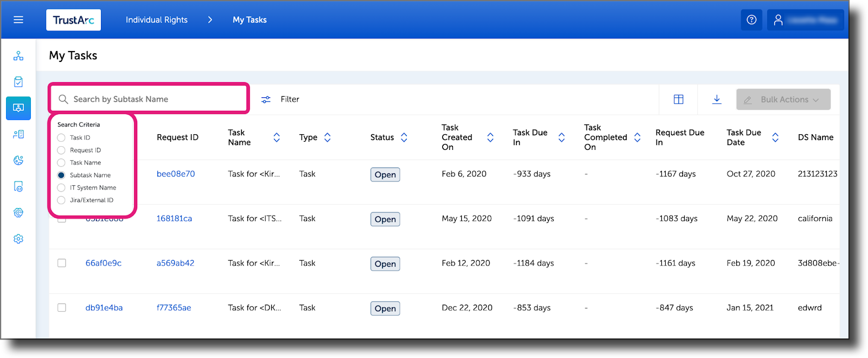The image size is (868, 358).
Task: Click the 'Jan 15, 2021' due date
Action: pos(750,307)
